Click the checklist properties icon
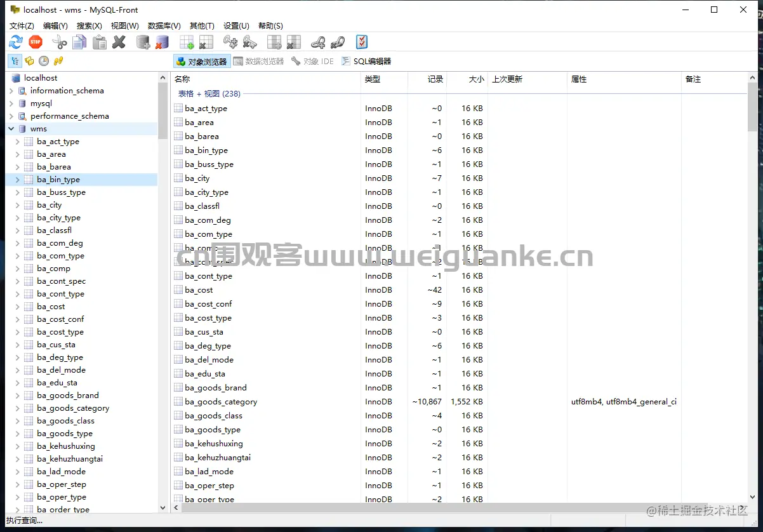The height and width of the screenshot is (532, 763). coord(362,42)
